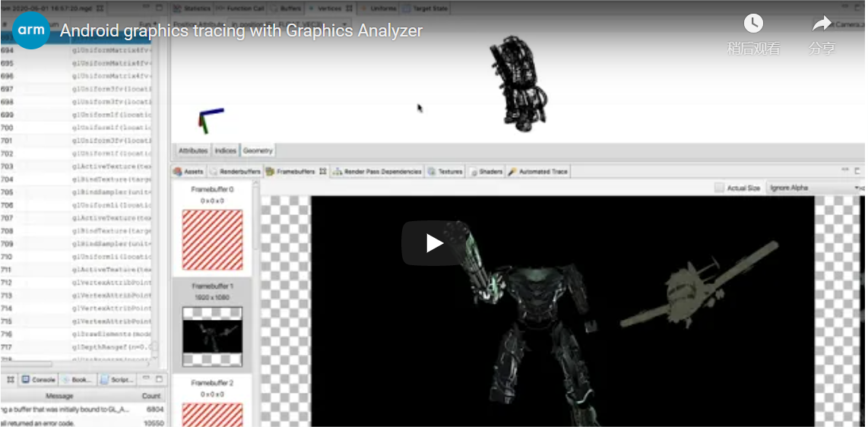Open the video title link
The height and width of the screenshot is (427, 868).
tap(241, 31)
